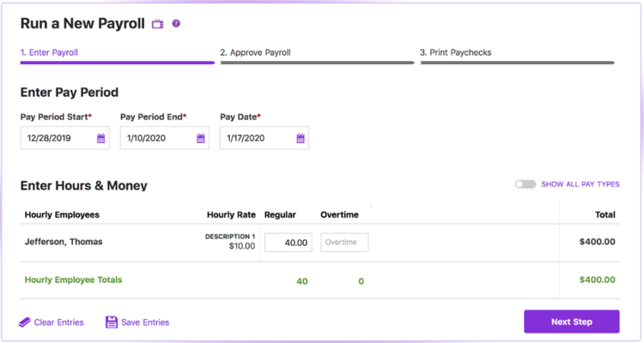644x343 pixels.
Task: Click the Save Entries link
Action: tap(145, 322)
